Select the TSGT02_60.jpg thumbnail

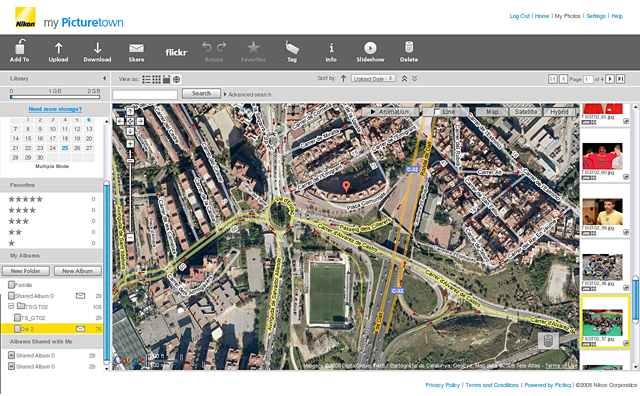[602, 156]
